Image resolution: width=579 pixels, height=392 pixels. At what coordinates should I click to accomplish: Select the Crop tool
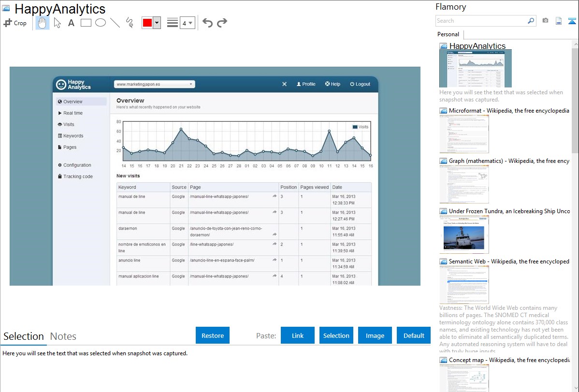click(x=15, y=23)
